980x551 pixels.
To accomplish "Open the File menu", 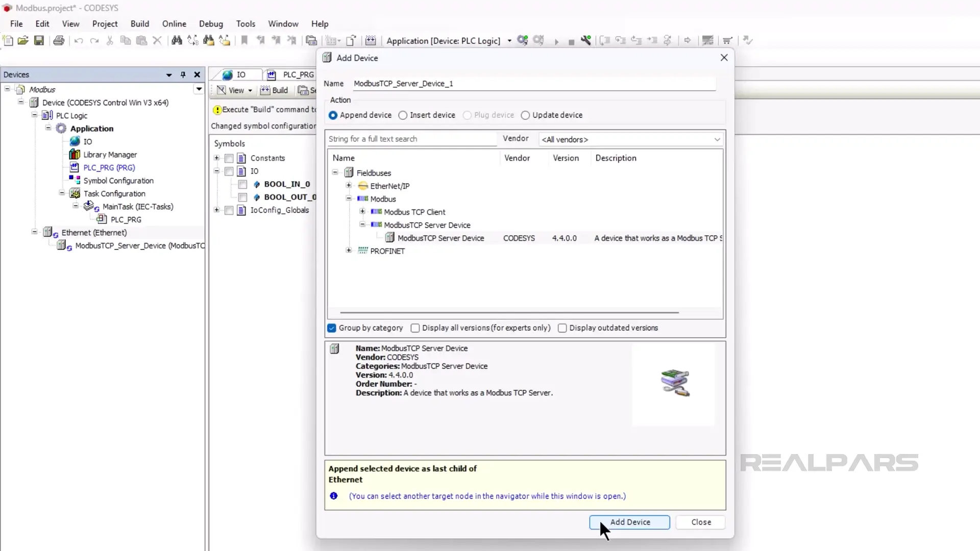I will click(16, 24).
